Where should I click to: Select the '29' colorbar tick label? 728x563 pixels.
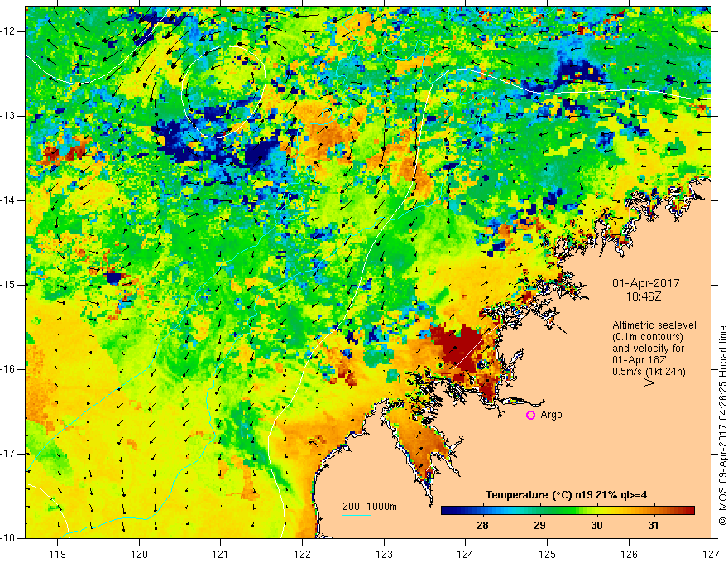point(539,526)
